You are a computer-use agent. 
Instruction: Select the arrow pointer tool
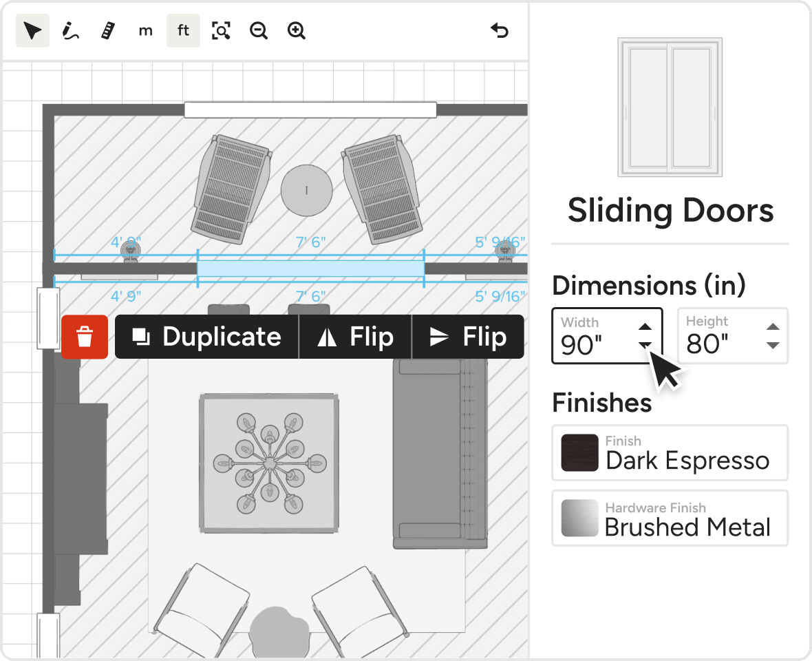coord(32,31)
